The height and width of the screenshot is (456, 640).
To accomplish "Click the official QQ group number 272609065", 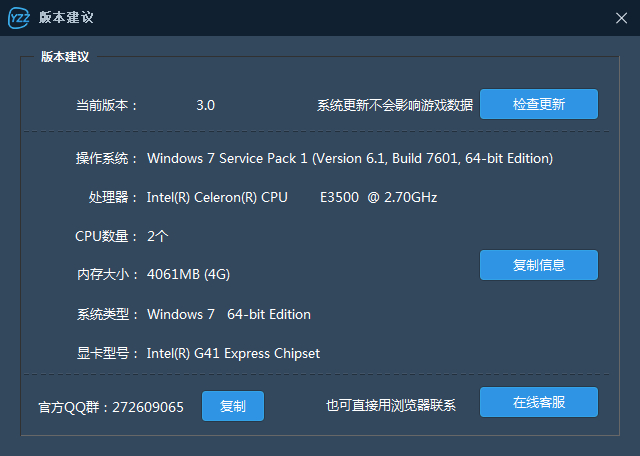I will click(x=148, y=407).
